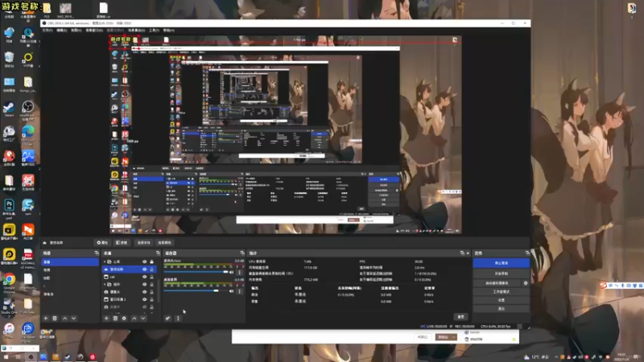Toggle eye on 摄像头 source row

coord(145,292)
